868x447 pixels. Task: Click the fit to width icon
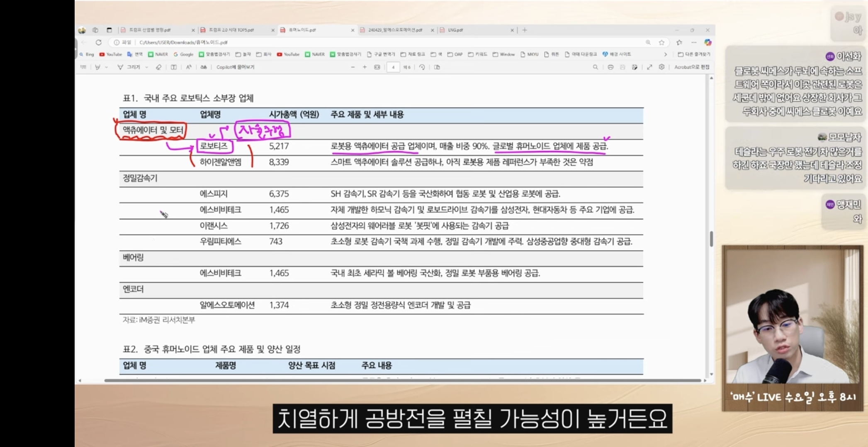point(377,67)
